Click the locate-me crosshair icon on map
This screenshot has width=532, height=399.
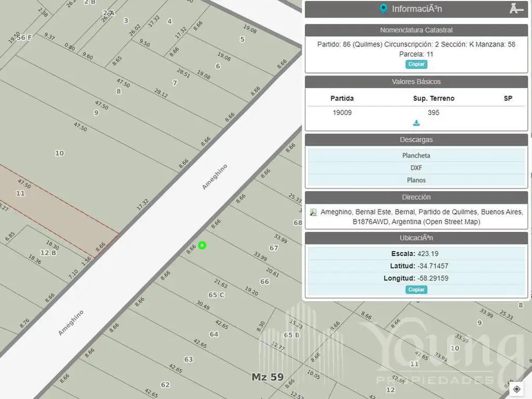[516, 389]
